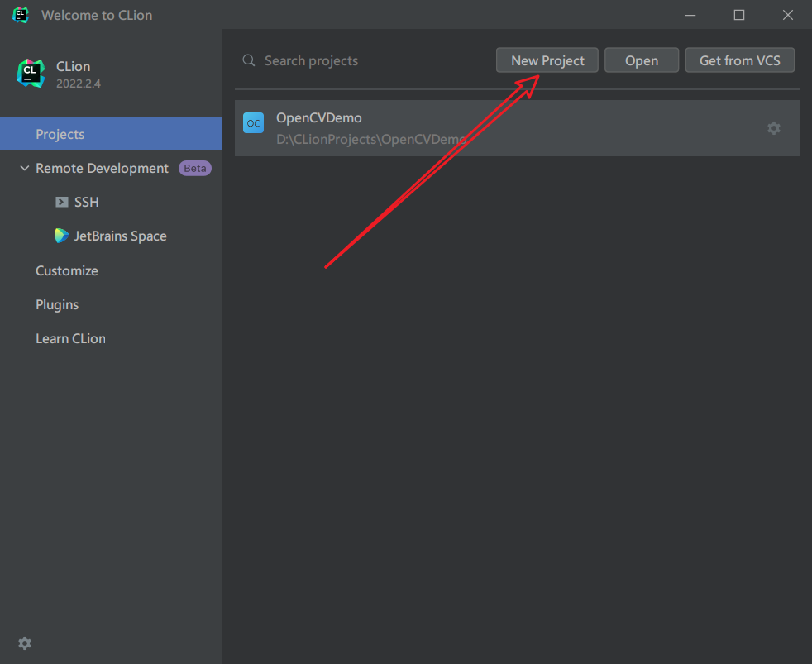The width and height of the screenshot is (812, 664).
Task: Click the JetBrains Space logo icon
Action: tap(62, 236)
